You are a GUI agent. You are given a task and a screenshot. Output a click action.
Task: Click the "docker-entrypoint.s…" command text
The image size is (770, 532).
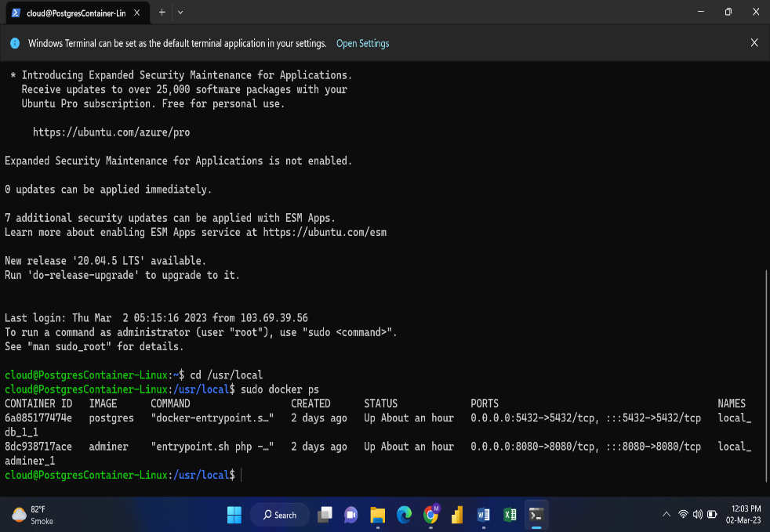(x=212, y=418)
